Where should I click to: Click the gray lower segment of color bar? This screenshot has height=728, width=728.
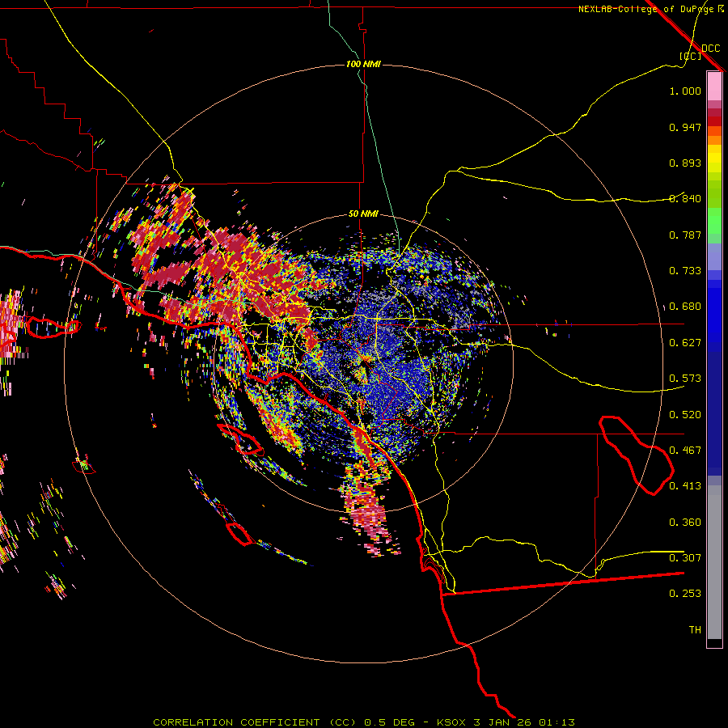pos(714,562)
